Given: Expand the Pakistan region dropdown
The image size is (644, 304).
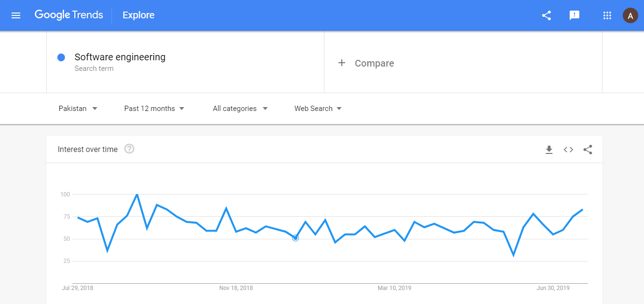Looking at the screenshot, I should [x=78, y=109].
